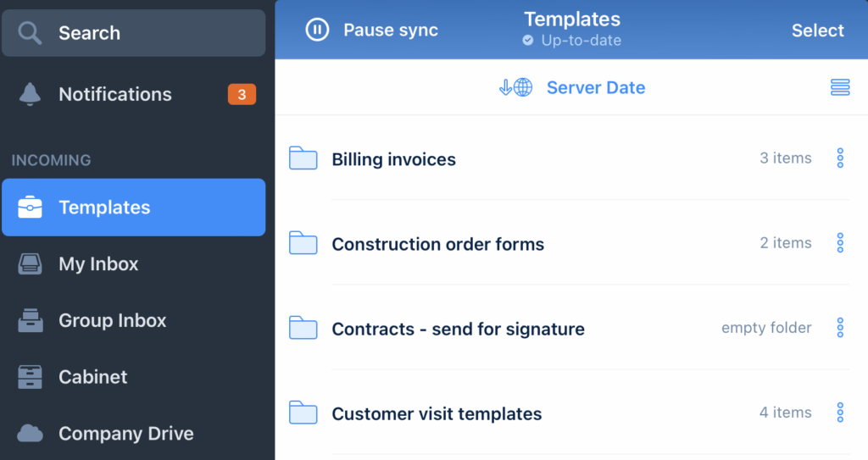Open the Construction order forms folder
Viewport: 868px width, 460px height.
click(x=437, y=244)
